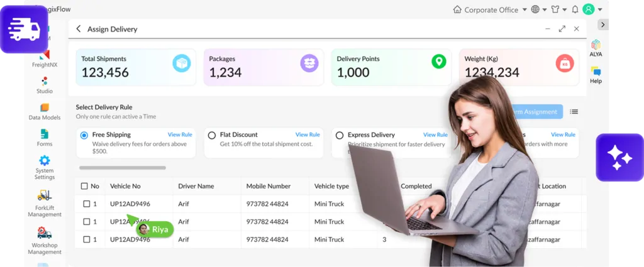Open the Corporate Office dropdown
The width and height of the screenshot is (644, 267).
tap(525, 10)
